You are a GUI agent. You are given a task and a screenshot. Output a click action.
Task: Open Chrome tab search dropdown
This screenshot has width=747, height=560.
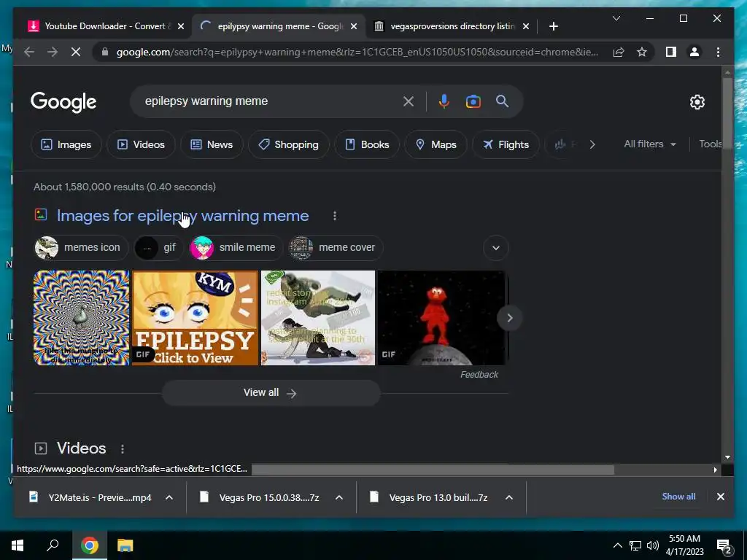pos(616,18)
